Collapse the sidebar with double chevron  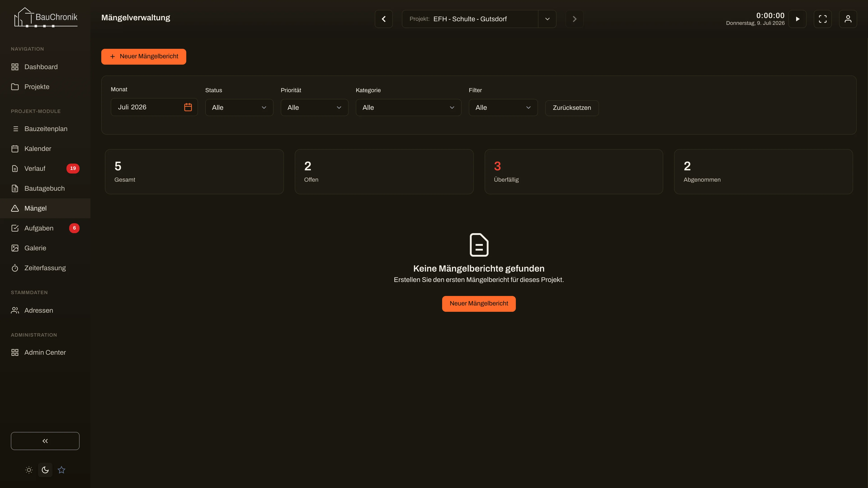[45, 441]
